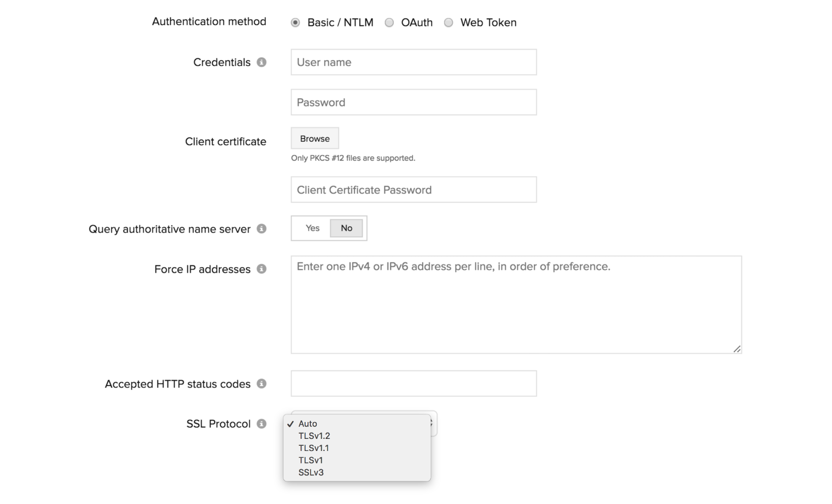Choose TLSv1.1 from SSL Protocol list
This screenshot has width=832, height=504.
tap(314, 448)
